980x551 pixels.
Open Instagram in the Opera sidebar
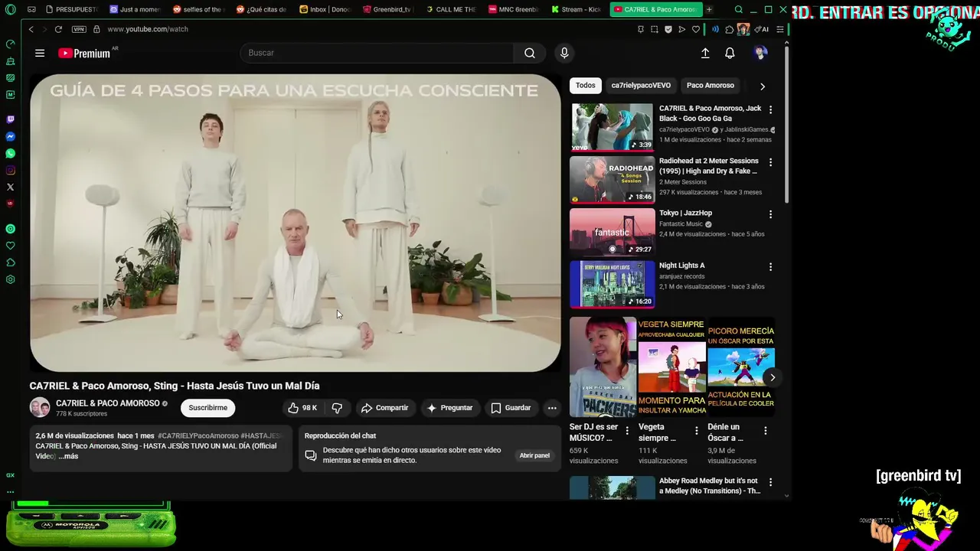[10, 170]
